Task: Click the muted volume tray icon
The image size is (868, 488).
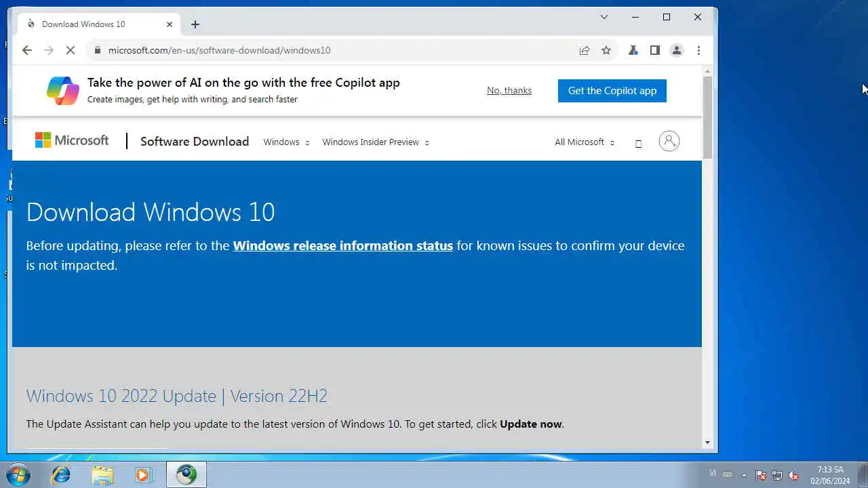Action: (793, 475)
